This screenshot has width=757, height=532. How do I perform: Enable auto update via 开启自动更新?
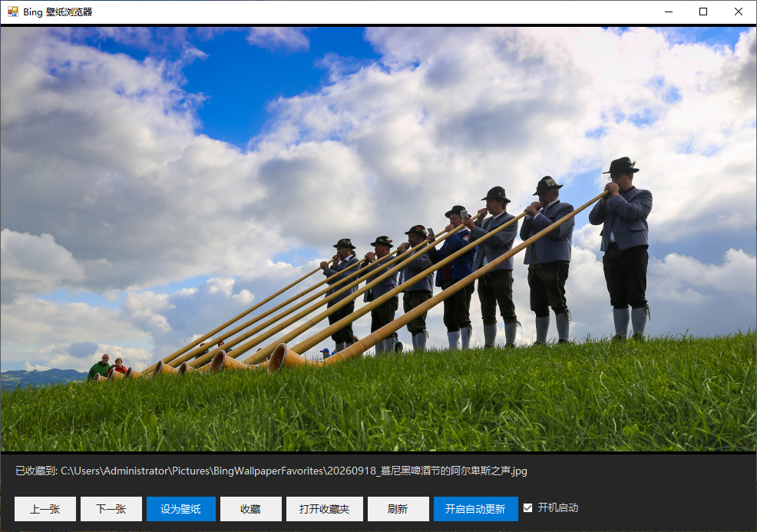coord(475,509)
